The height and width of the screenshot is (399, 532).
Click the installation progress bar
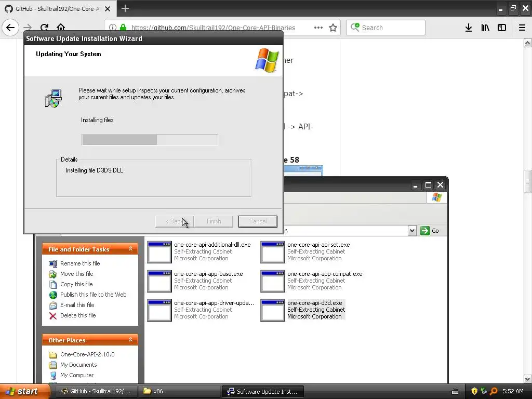coord(150,140)
